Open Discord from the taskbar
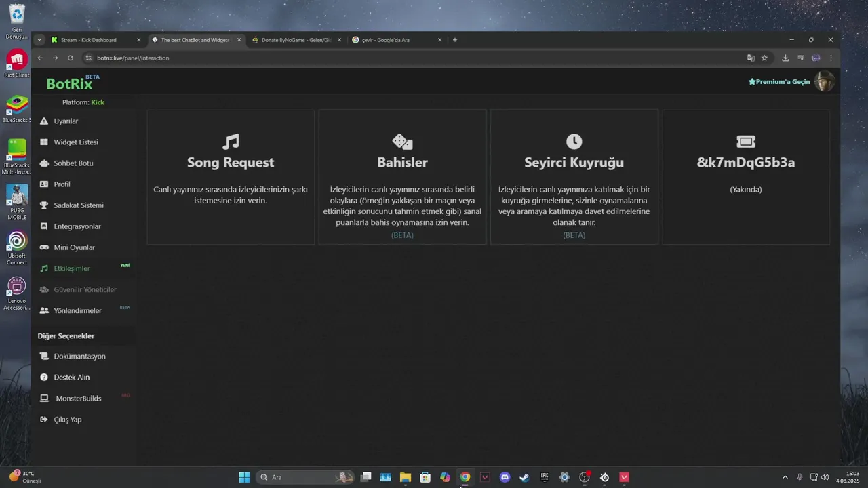The image size is (868, 488). point(505,477)
